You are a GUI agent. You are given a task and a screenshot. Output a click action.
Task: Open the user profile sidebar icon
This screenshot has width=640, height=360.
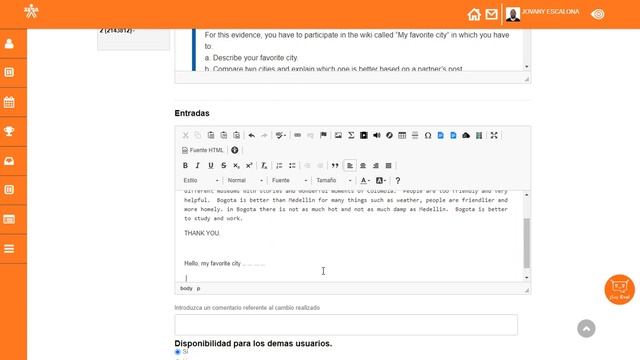[9, 43]
